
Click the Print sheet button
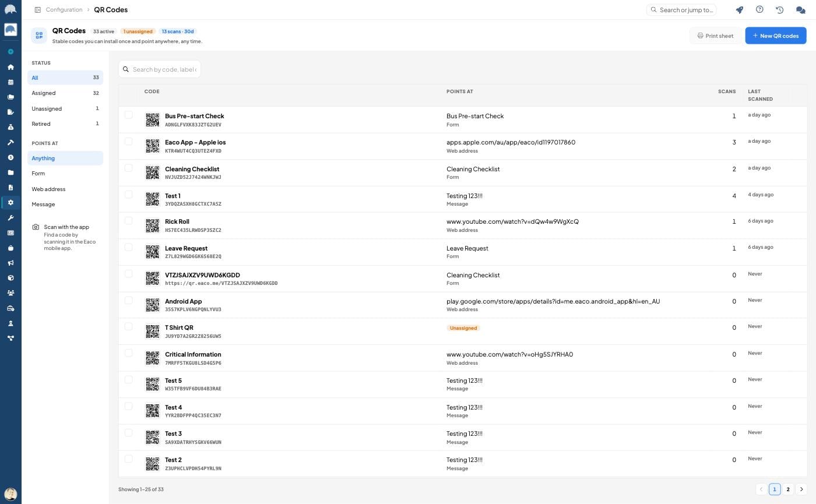(715, 36)
